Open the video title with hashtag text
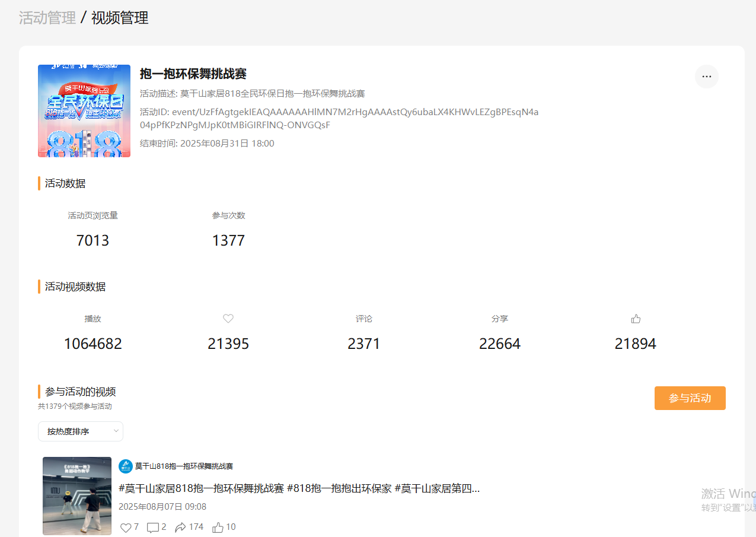 299,488
